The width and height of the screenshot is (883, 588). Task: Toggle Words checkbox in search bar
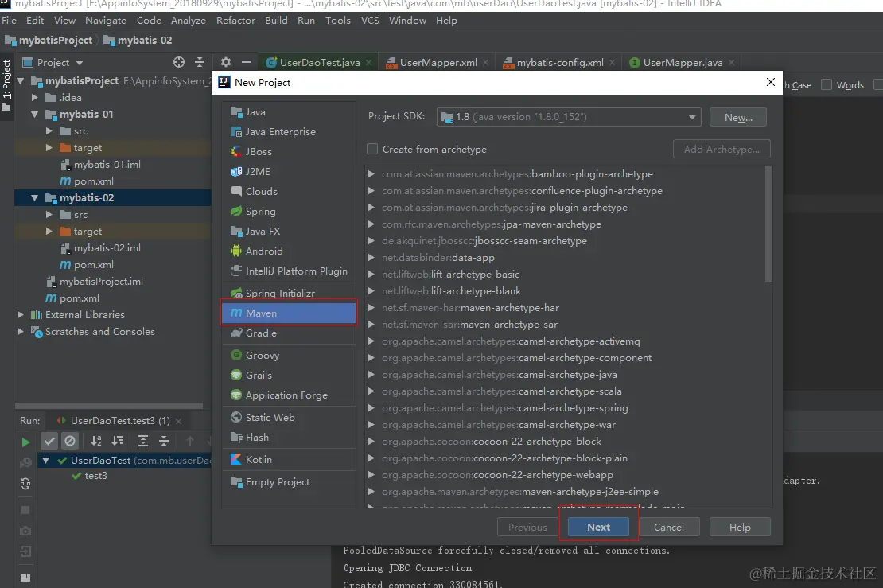click(x=827, y=84)
